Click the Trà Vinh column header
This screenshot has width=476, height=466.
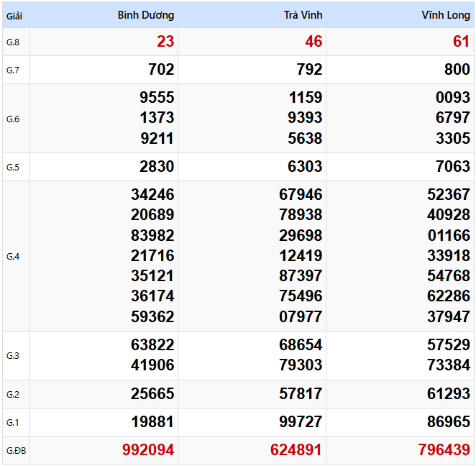click(303, 15)
